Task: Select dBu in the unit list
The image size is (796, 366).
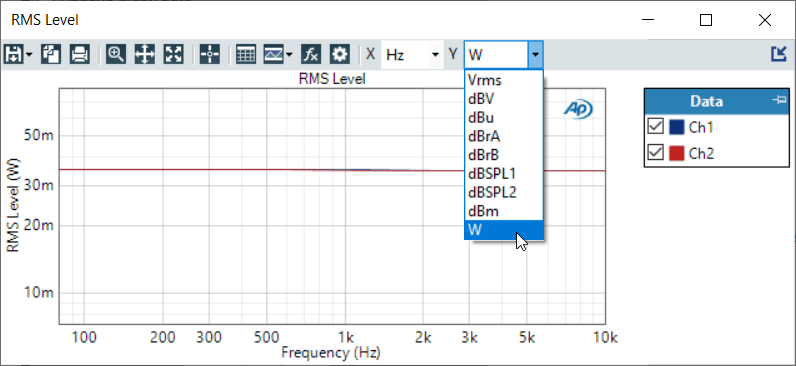Action: point(504,117)
